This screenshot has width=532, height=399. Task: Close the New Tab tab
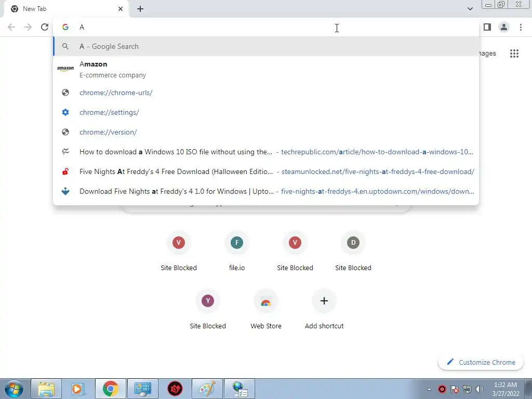tap(121, 9)
